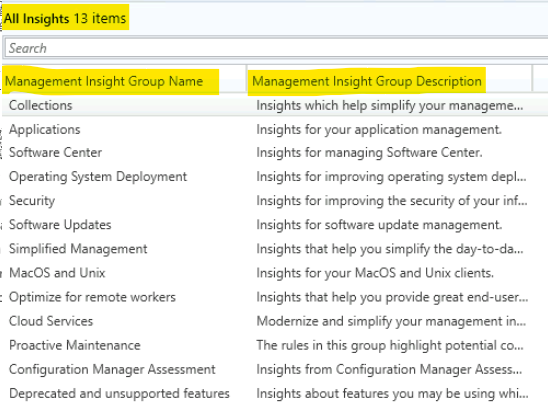Click 'Insights for software update management.' description

pyautogui.click(x=379, y=225)
